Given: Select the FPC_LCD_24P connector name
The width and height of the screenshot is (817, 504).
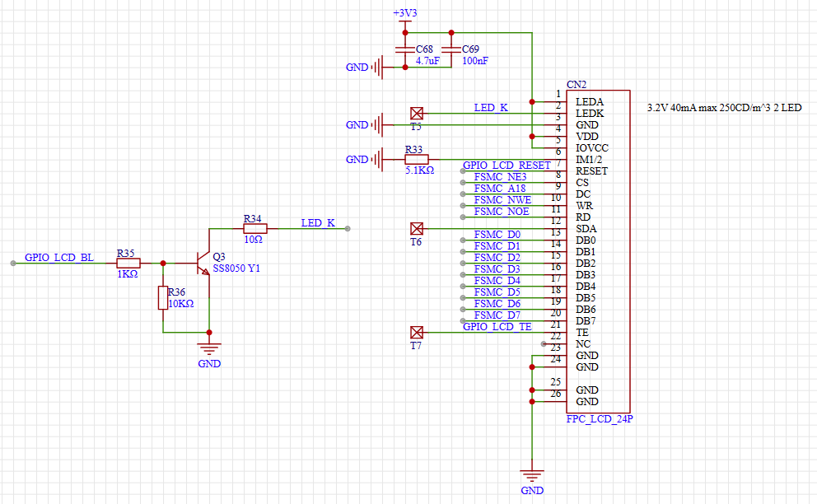Looking at the screenshot, I should [600, 419].
